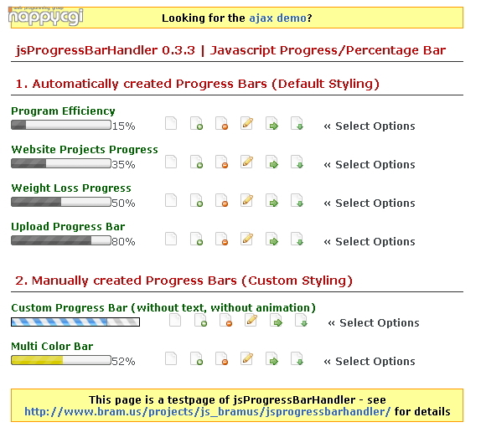
Task: Open the ajax demo link
Action: pyautogui.click(x=277, y=18)
